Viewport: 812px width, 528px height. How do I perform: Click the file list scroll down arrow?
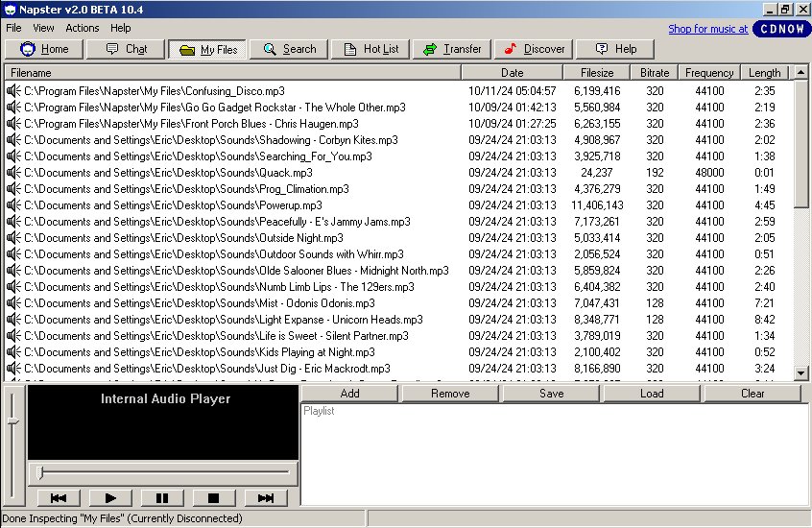[x=800, y=372]
